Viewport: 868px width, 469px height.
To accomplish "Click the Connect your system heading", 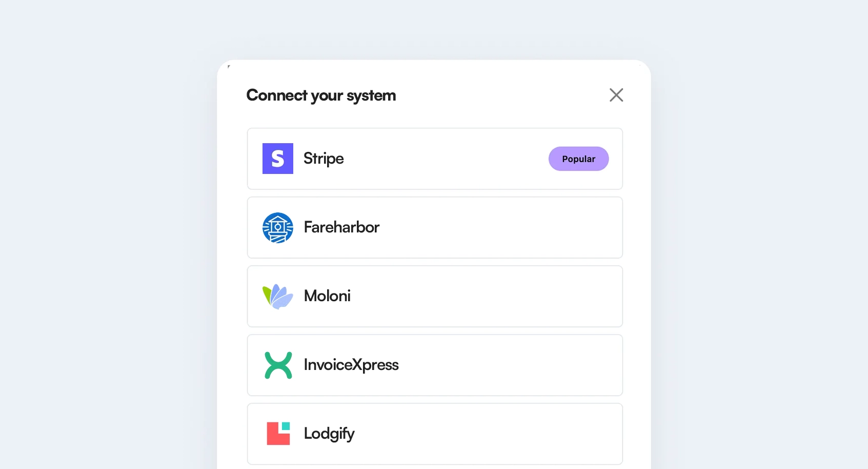I will (321, 95).
